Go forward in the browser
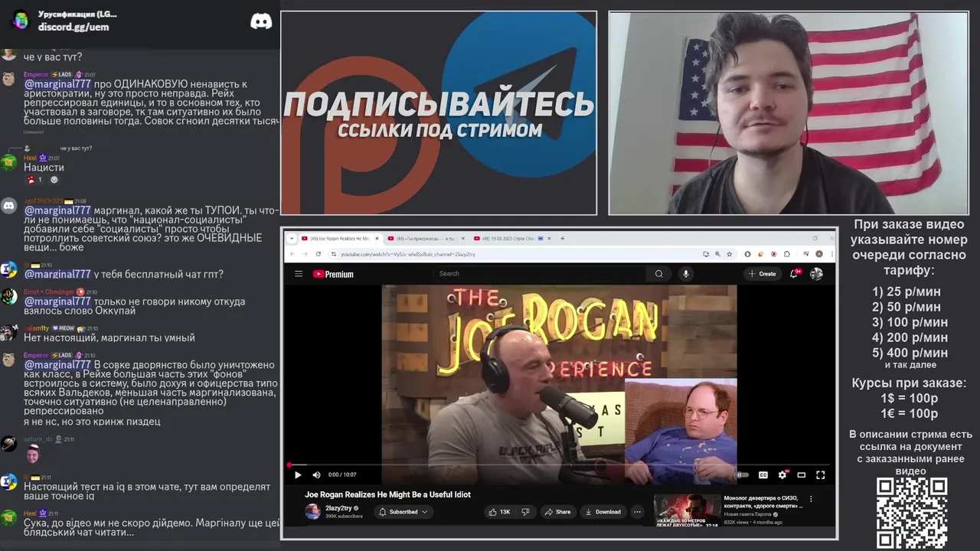 click(x=304, y=253)
